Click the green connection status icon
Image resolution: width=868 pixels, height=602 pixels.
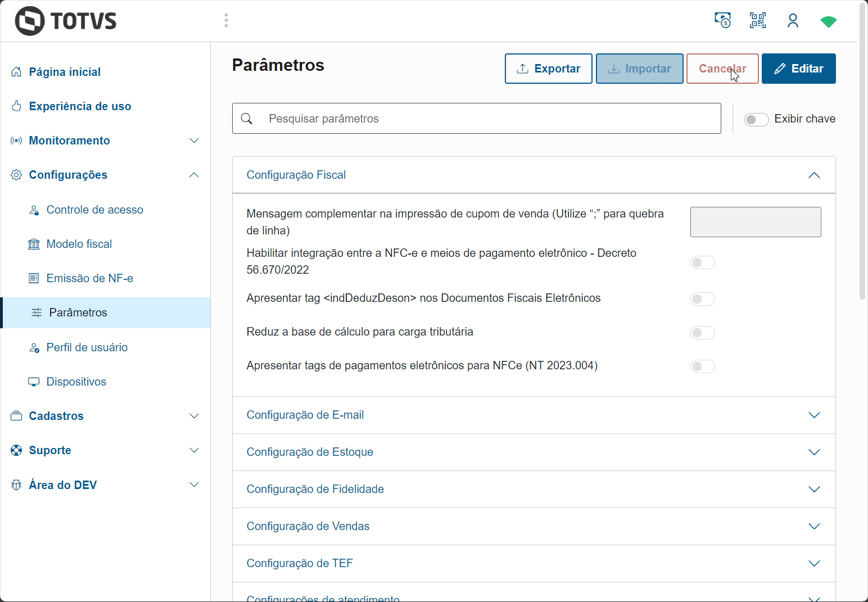pos(828,22)
